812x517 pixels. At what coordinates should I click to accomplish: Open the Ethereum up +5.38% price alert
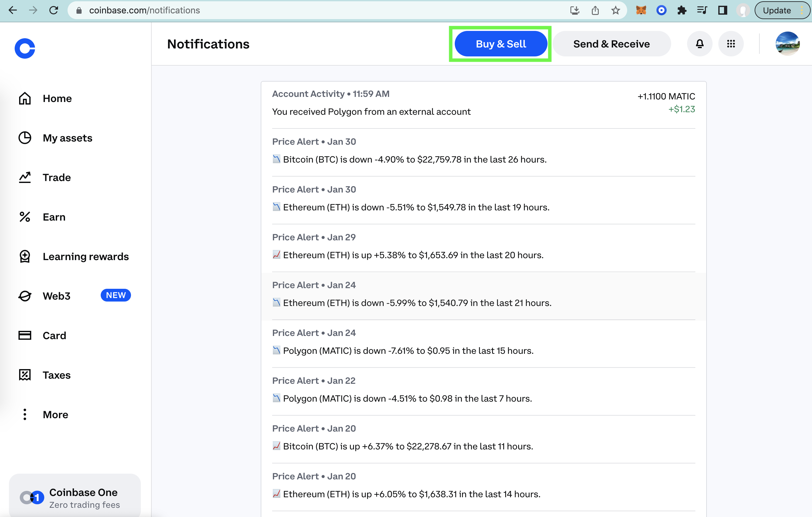483,248
